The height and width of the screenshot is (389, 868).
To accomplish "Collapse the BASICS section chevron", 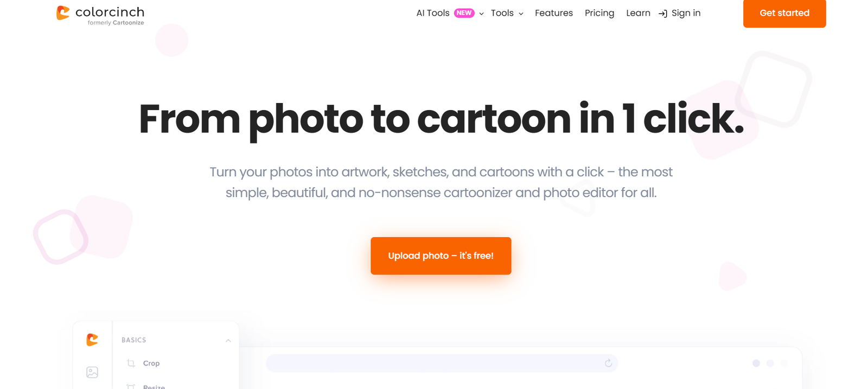I will tap(228, 341).
